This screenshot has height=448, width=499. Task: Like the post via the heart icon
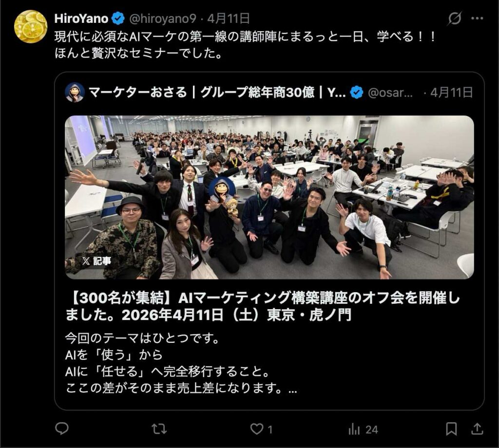(x=256, y=429)
